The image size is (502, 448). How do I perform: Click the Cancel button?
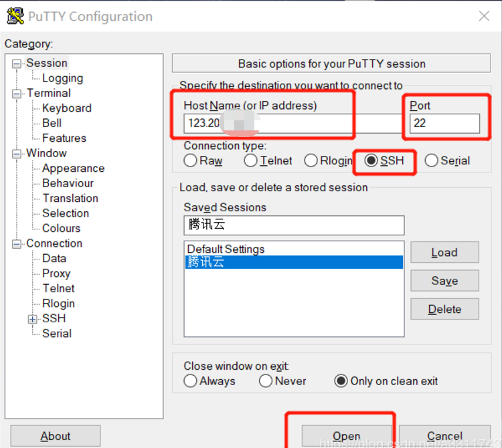coord(444,436)
